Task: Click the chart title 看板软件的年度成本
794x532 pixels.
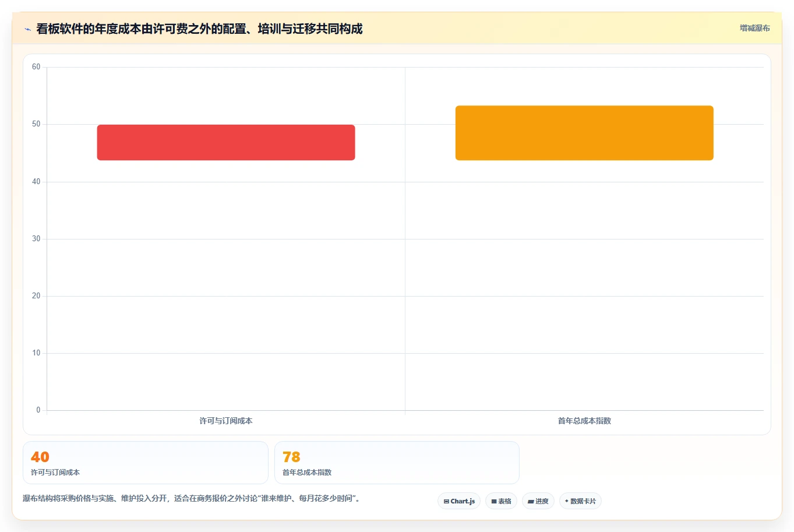Action: coord(199,29)
